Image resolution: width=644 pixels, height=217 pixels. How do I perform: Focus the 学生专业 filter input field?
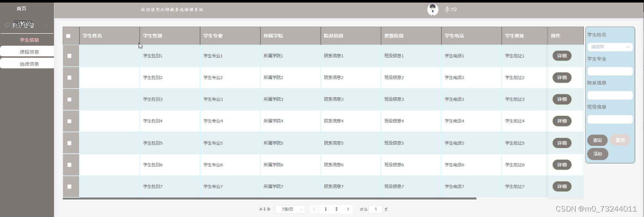610,71
